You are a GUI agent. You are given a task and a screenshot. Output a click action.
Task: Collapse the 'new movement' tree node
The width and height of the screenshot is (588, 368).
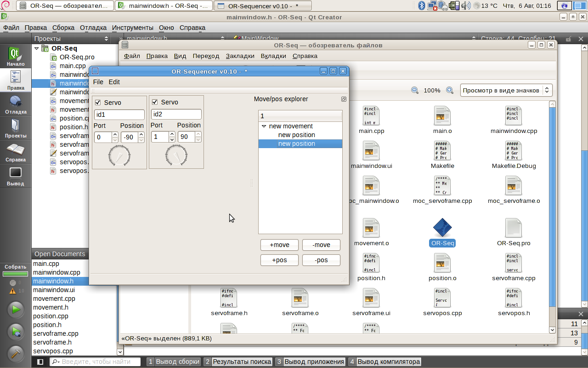tap(264, 126)
